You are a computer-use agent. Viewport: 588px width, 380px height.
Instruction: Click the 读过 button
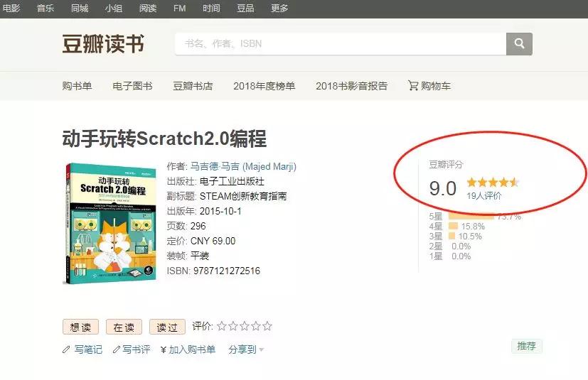pyautogui.click(x=167, y=327)
